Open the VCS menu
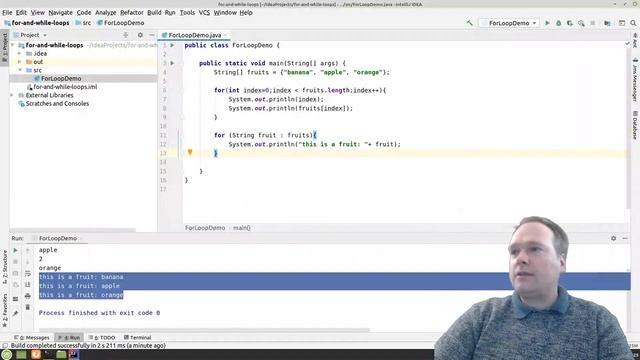640x360 pixels. coord(204,13)
